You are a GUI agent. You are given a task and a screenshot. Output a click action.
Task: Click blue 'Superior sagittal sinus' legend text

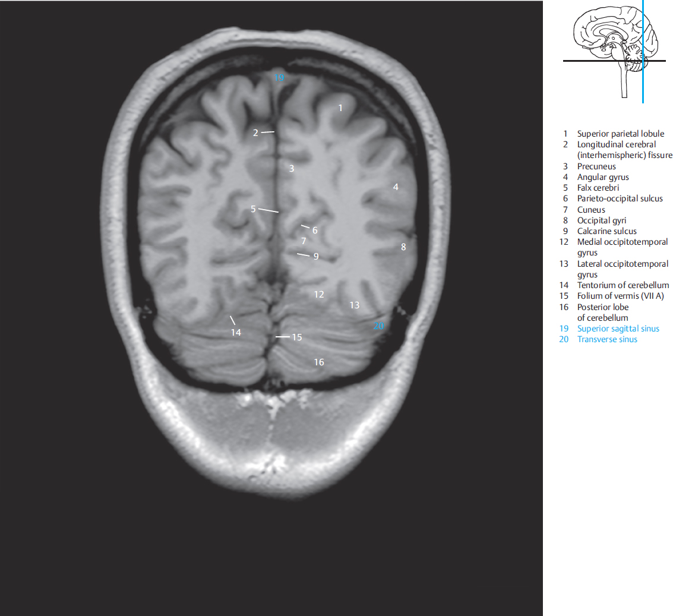coord(618,328)
